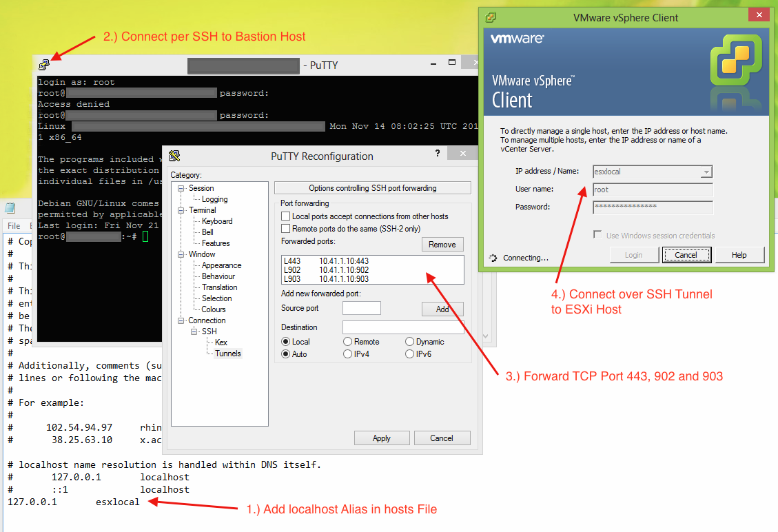Collapse the Session category node
The height and width of the screenshot is (532, 778).
coord(181,189)
